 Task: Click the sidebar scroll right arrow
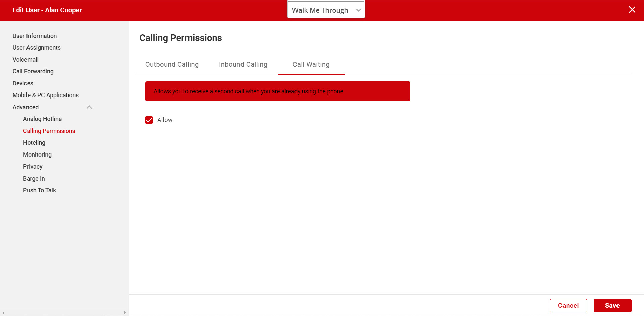pos(125,313)
